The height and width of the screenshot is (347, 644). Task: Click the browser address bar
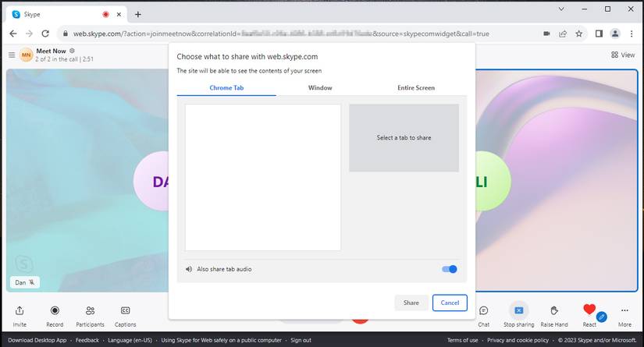point(297,34)
